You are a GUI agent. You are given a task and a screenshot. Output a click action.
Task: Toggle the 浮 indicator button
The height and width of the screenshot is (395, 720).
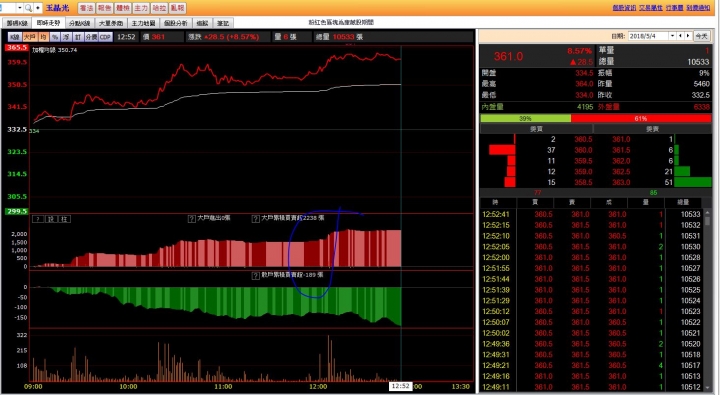[x=67, y=37]
